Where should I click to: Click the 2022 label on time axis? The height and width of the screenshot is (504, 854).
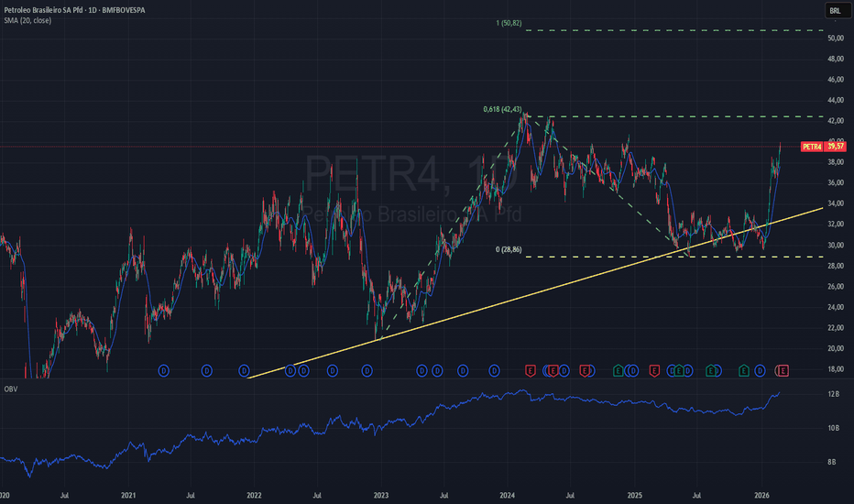tap(254, 496)
